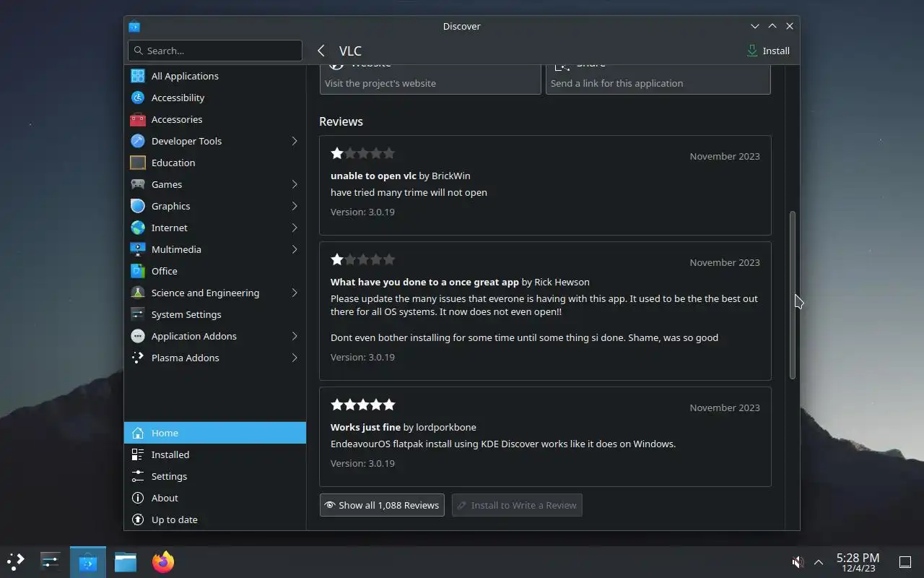Launch Firefox from the taskbar

click(163, 561)
